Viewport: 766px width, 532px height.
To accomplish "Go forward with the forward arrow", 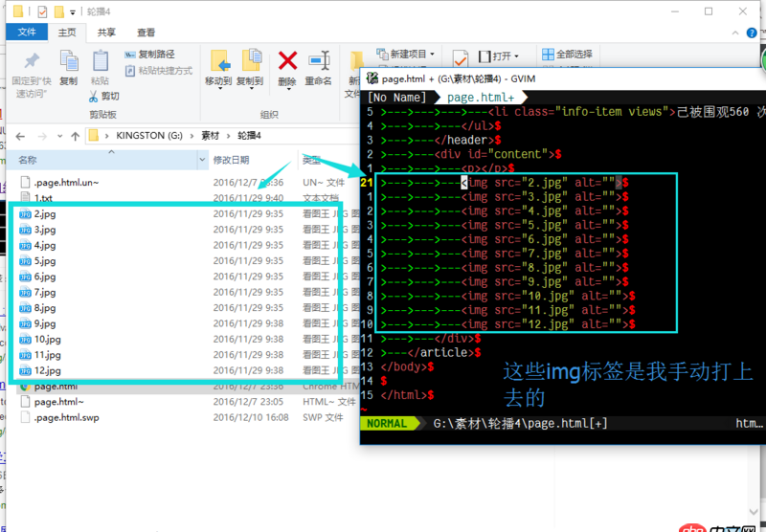I will coord(42,136).
